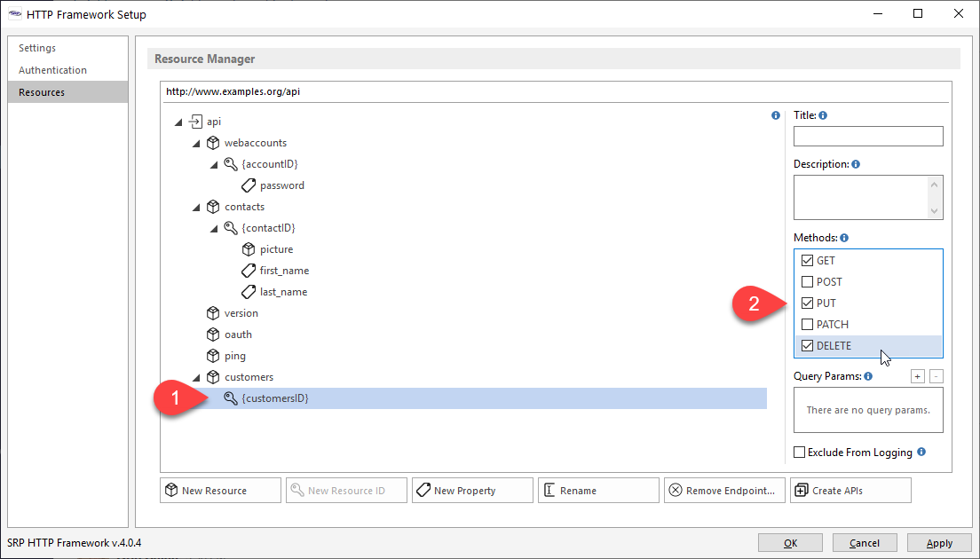Click the Description scrollbar down arrow
Screen dimensions: 980x559
tap(934, 210)
